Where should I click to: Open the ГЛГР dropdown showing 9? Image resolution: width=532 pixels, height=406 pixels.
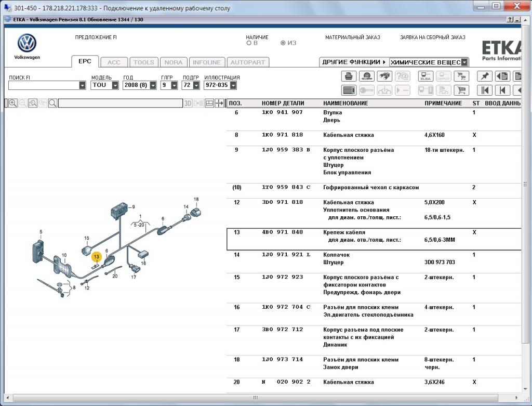pyautogui.click(x=175, y=85)
